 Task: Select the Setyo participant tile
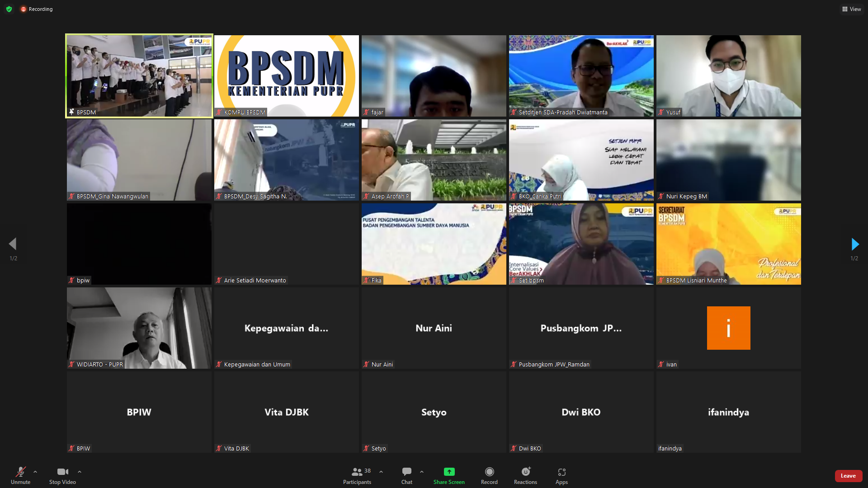(x=434, y=412)
